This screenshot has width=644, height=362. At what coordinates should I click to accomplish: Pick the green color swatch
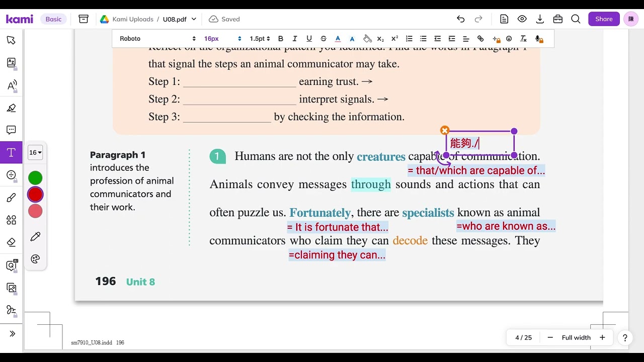tap(35, 177)
